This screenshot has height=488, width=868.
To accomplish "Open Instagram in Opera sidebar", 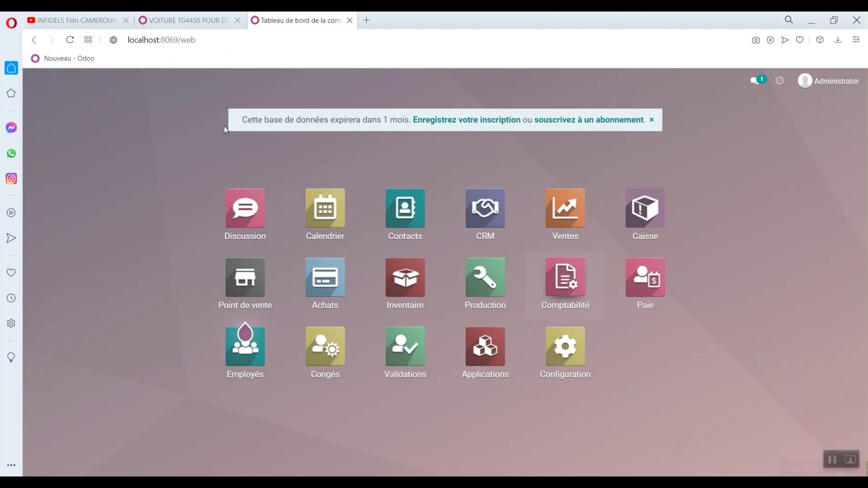I will coord(12,179).
